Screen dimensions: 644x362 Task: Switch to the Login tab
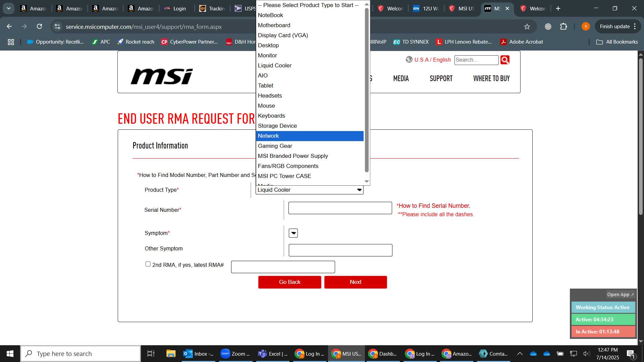pyautogui.click(x=175, y=8)
